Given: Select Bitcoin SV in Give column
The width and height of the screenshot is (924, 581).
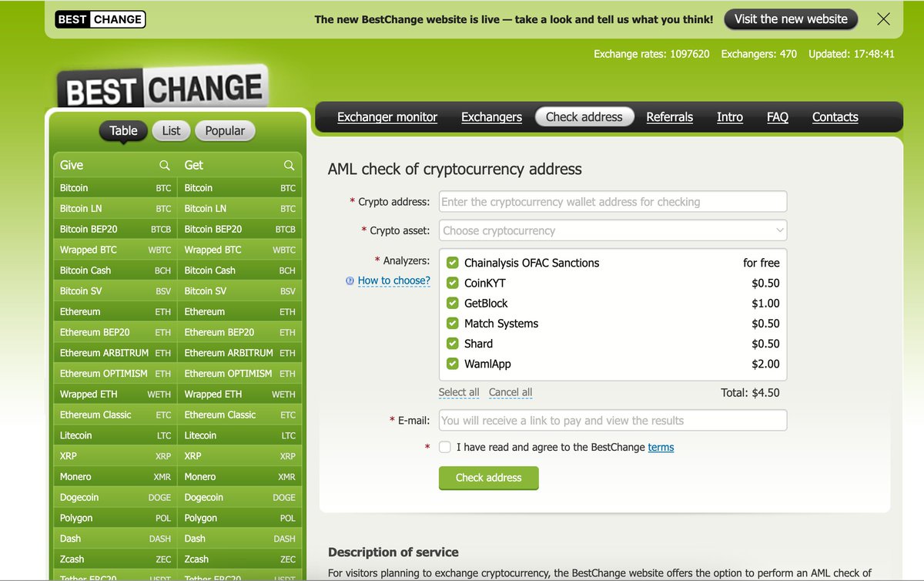Looking at the screenshot, I should (x=115, y=291).
